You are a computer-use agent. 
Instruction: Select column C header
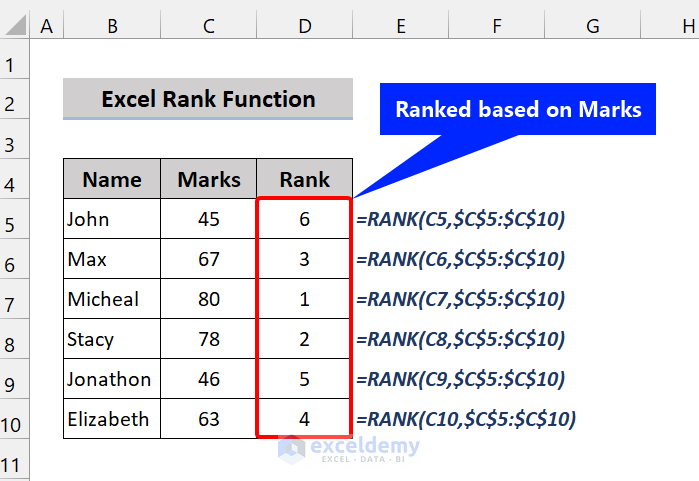click(209, 26)
